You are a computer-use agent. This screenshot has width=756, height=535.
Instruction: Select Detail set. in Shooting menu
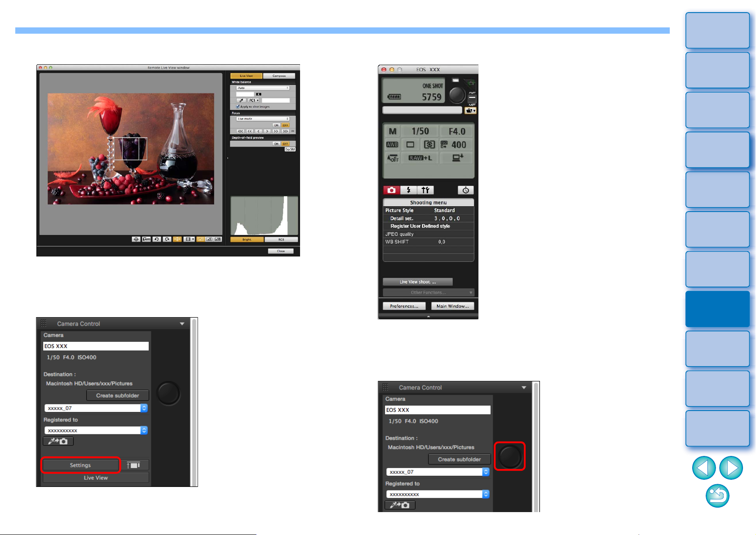point(429,218)
